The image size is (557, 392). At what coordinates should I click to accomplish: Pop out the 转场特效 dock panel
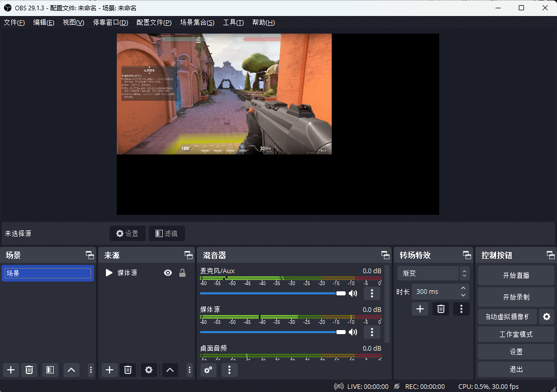pos(467,255)
